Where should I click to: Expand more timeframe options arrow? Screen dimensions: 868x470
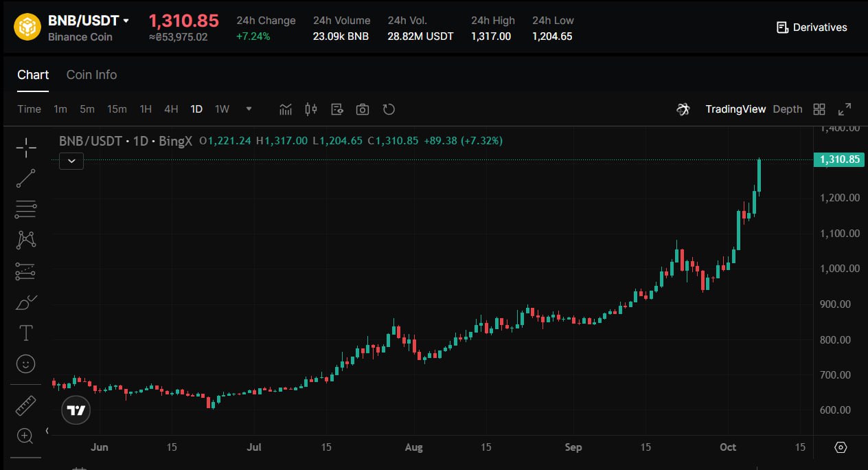point(249,109)
